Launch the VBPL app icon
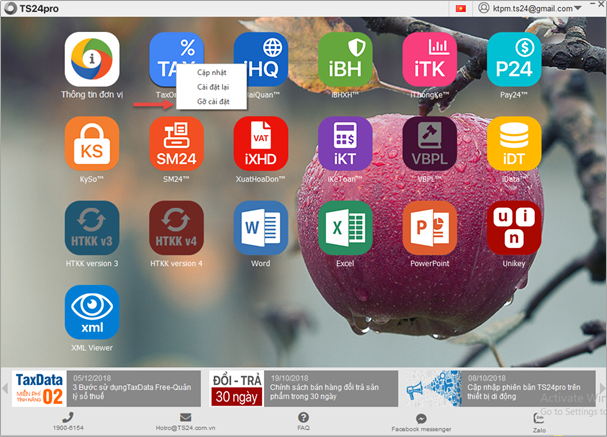607x437 pixels. (x=429, y=144)
